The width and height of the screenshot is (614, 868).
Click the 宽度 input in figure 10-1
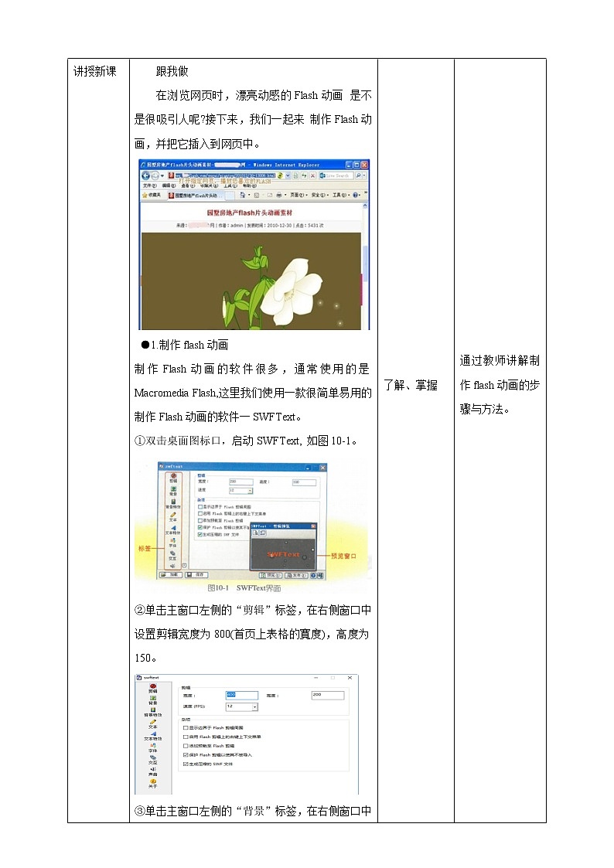point(241,482)
